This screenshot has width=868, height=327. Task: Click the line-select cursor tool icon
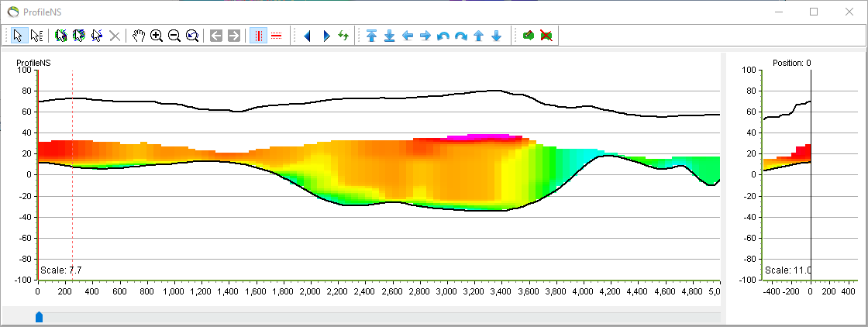click(97, 36)
